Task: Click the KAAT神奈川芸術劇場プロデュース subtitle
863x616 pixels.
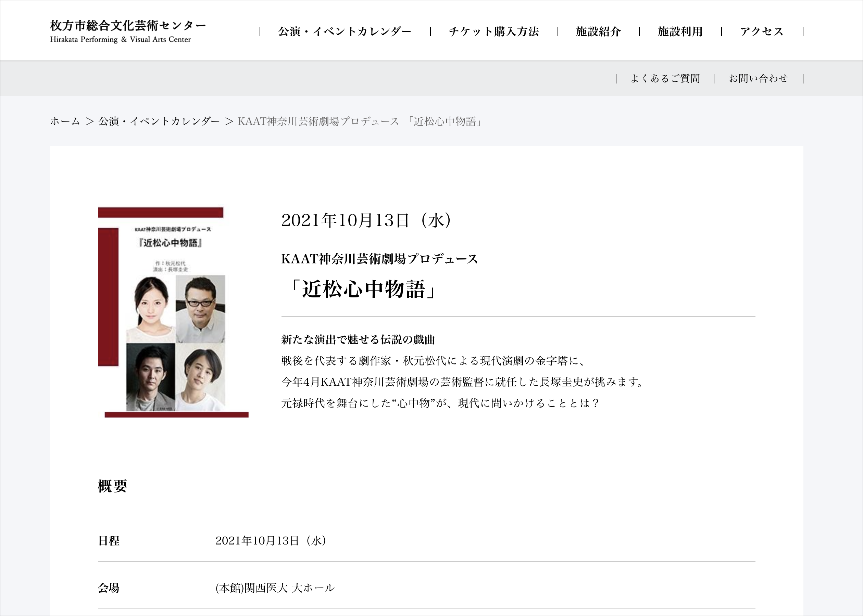Action: (x=379, y=259)
